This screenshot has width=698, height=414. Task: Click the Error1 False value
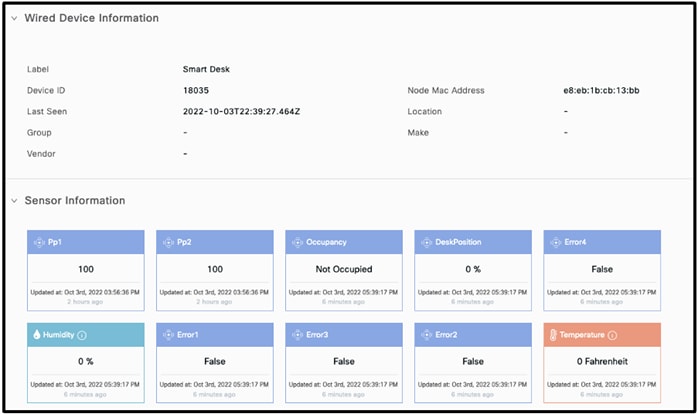[215, 361]
